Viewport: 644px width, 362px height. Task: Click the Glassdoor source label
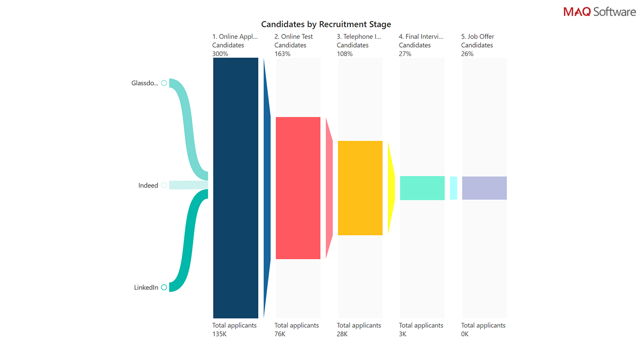pyautogui.click(x=145, y=83)
